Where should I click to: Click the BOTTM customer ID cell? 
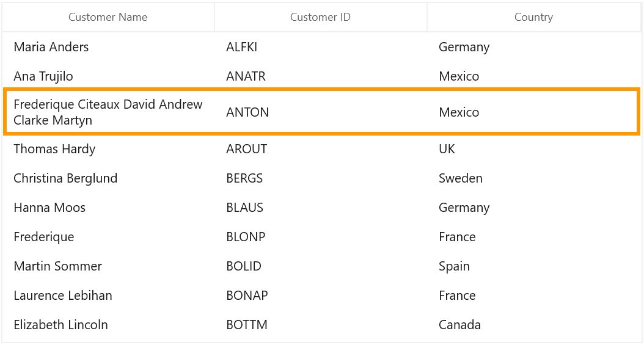click(320, 325)
